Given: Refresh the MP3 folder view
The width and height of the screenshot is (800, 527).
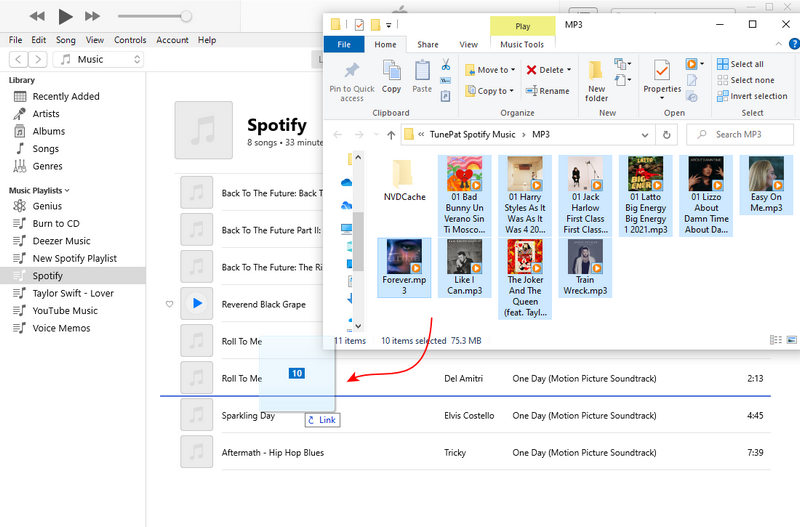Looking at the screenshot, I should pyautogui.click(x=666, y=135).
